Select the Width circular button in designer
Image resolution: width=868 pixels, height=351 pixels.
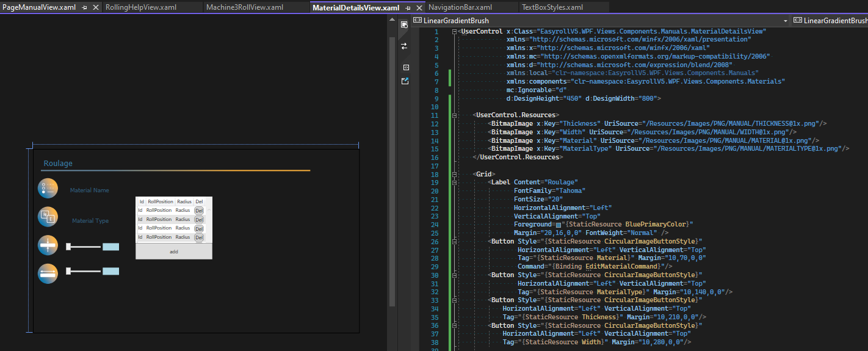tap(48, 273)
